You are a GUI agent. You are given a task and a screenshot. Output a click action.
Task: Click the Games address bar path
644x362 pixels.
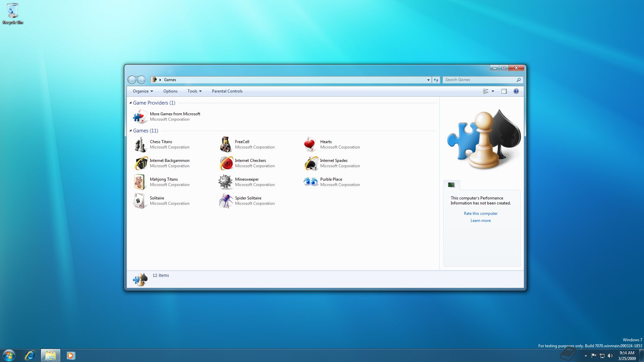tap(170, 80)
